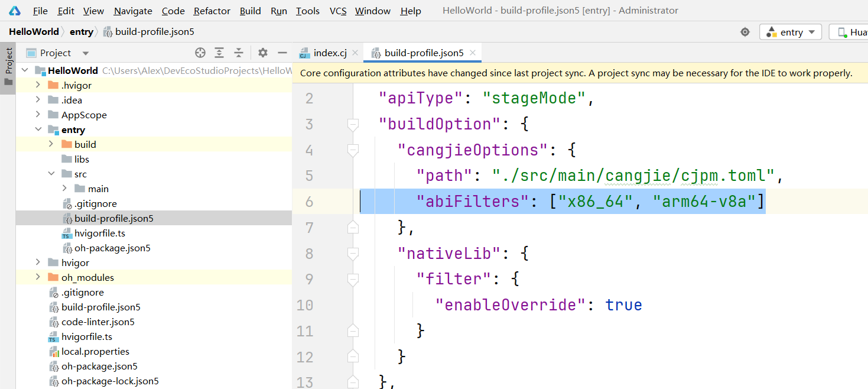
Task: Fold the nativeLib block at line 8
Action: (353, 254)
